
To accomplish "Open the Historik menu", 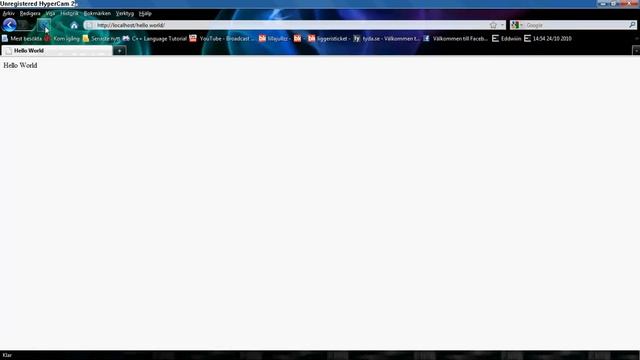I will pos(69,13).
